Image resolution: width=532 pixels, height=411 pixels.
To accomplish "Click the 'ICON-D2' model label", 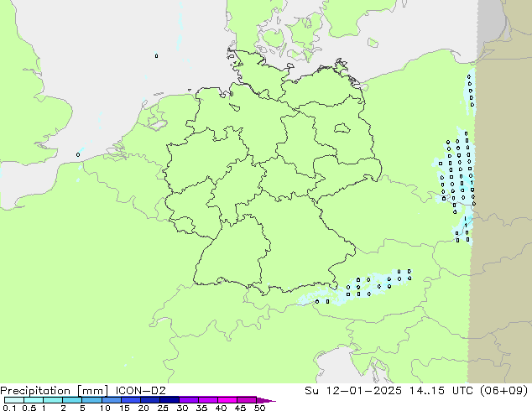I will pos(140,391).
